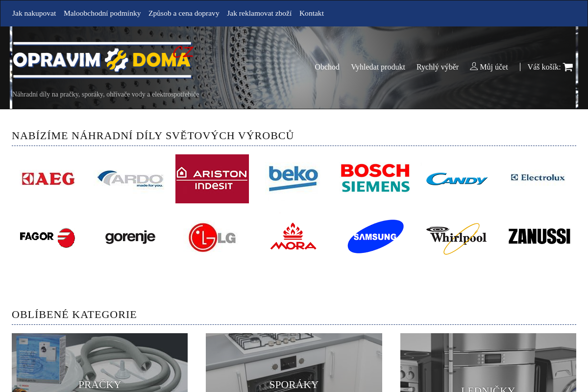The height and width of the screenshot is (392, 588).
Task: Open the Electrolux brand logo
Action: tap(538, 177)
